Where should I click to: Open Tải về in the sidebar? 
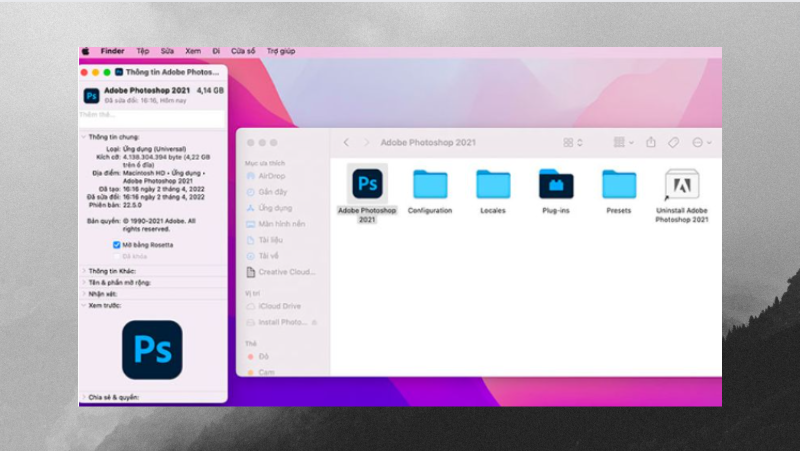pos(263,256)
